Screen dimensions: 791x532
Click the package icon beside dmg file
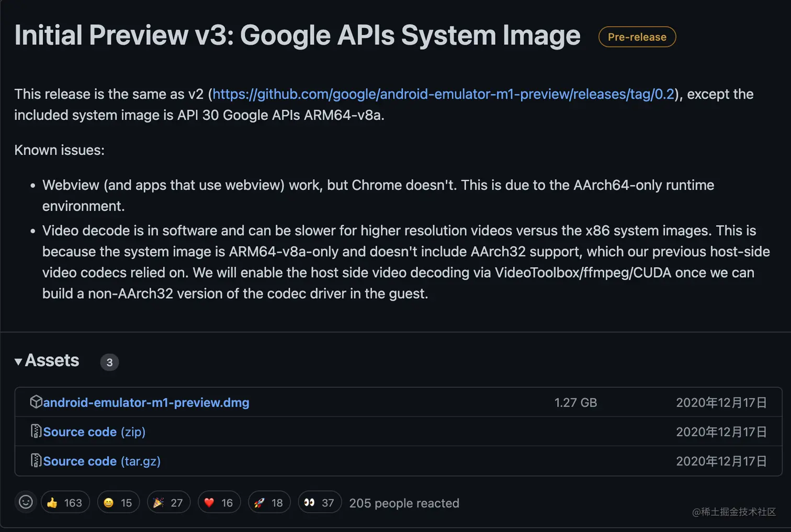tap(36, 402)
